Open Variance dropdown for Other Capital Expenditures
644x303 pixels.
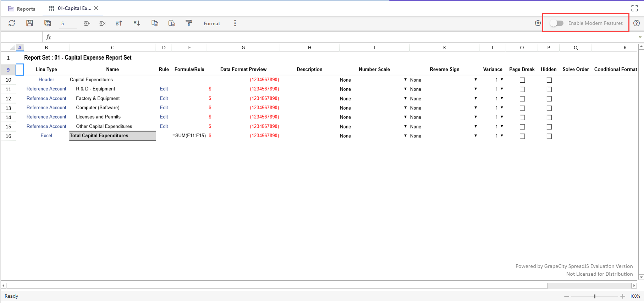click(x=502, y=126)
